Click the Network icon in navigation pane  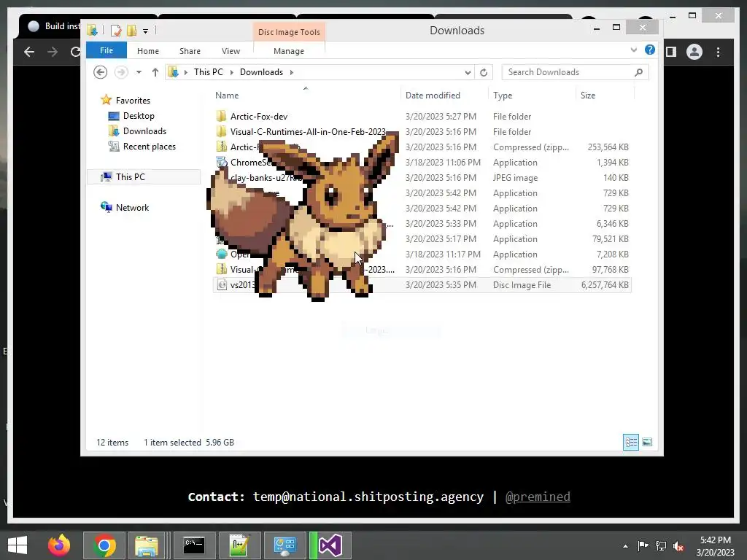click(x=107, y=207)
